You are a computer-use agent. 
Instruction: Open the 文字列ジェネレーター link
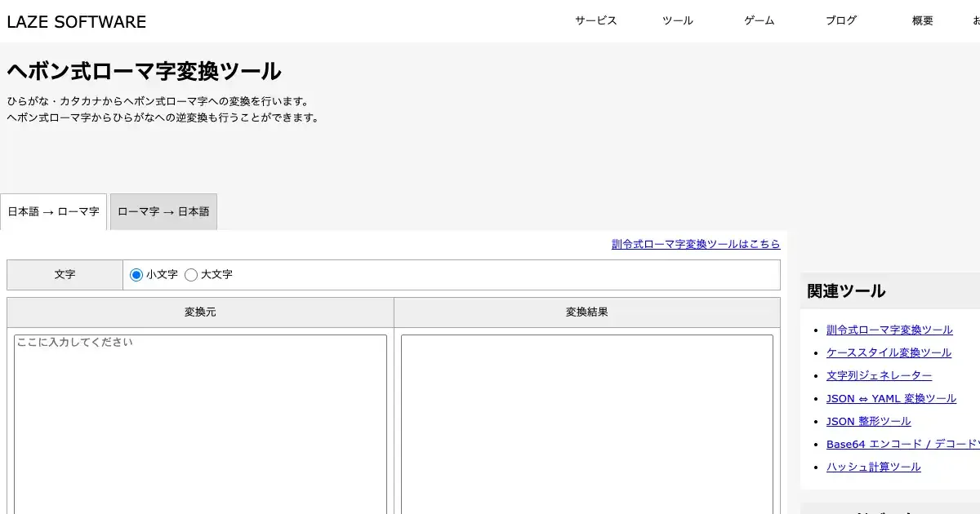click(x=879, y=375)
